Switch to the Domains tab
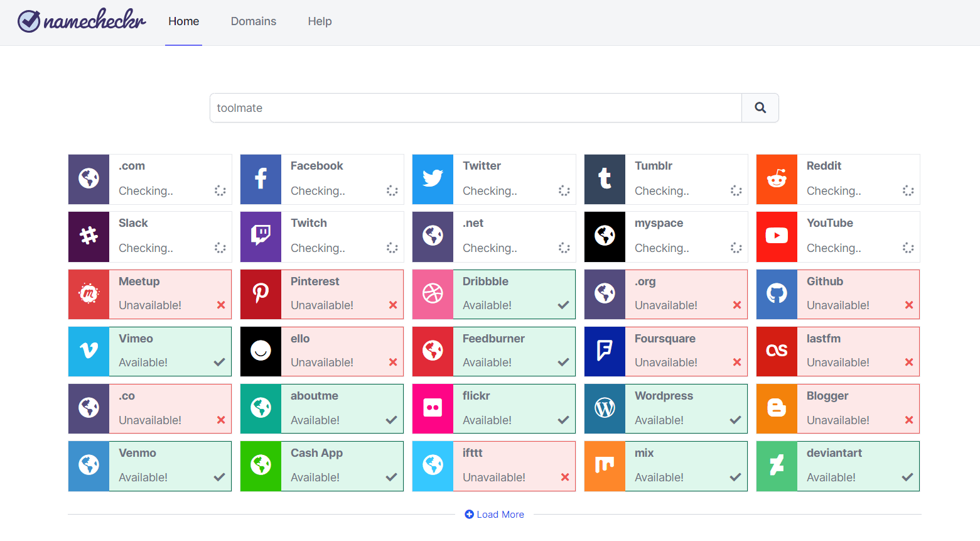The image size is (980, 541). tap(253, 21)
